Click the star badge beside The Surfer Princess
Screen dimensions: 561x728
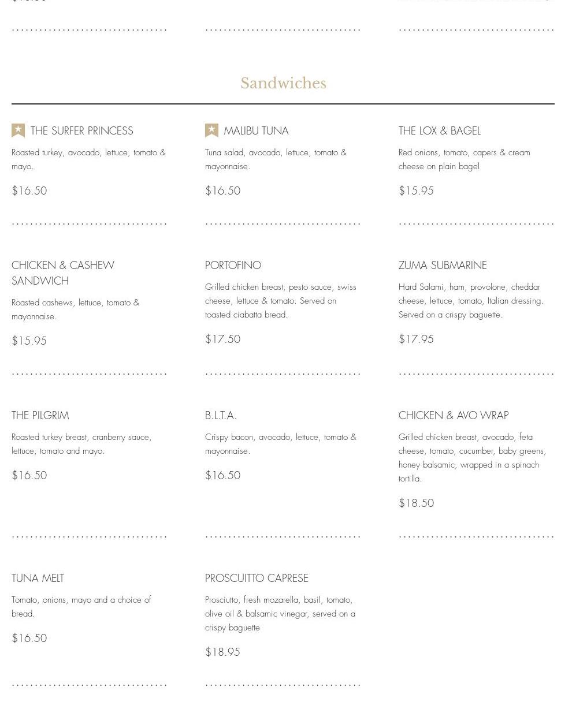pos(18,130)
